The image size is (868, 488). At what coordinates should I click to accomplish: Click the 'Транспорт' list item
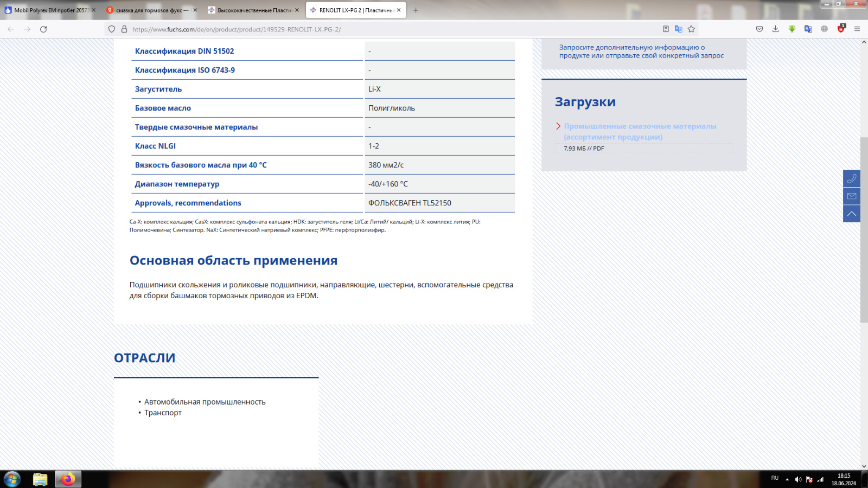coord(163,413)
